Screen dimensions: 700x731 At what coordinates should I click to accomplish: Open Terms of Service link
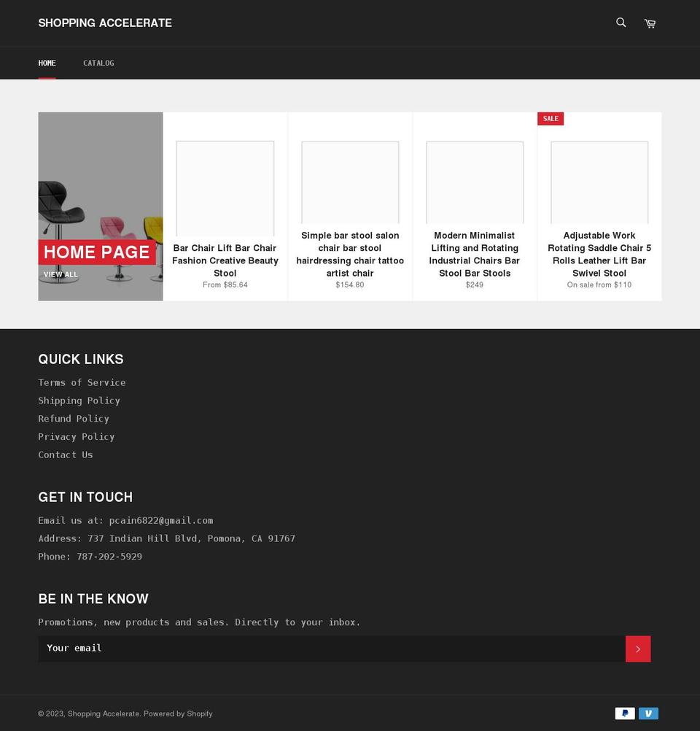click(82, 382)
